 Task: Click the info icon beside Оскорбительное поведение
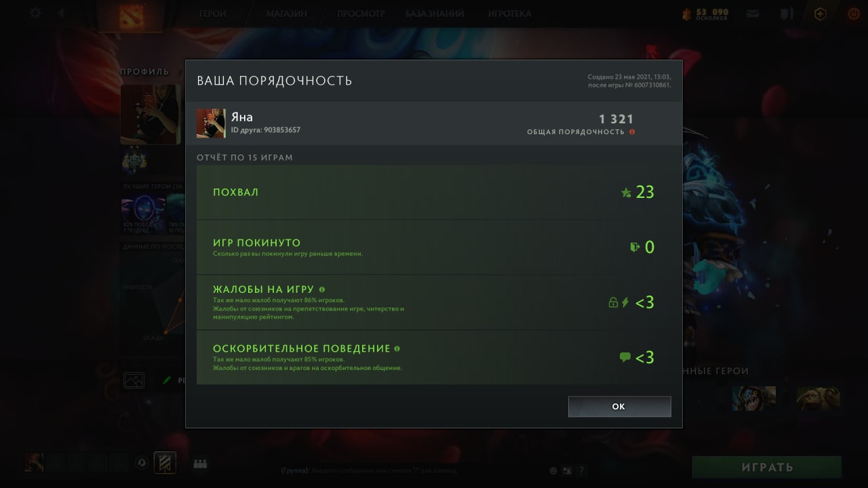(x=397, y=348)
